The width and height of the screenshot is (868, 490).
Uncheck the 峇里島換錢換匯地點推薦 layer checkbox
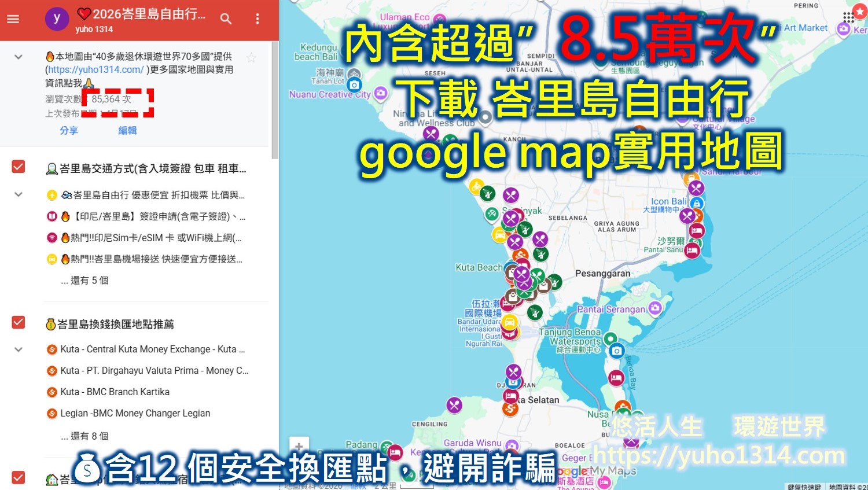click(x=19, y=322)
